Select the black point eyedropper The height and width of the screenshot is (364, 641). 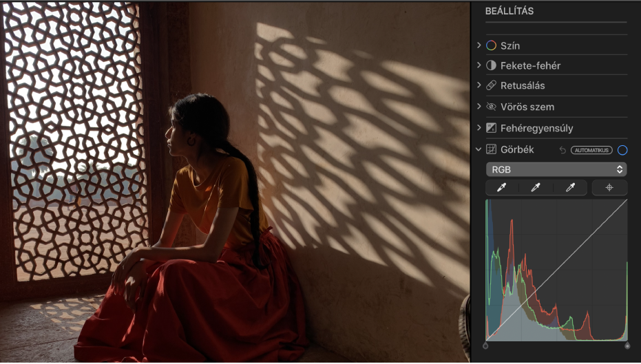(x=502, y=188)
